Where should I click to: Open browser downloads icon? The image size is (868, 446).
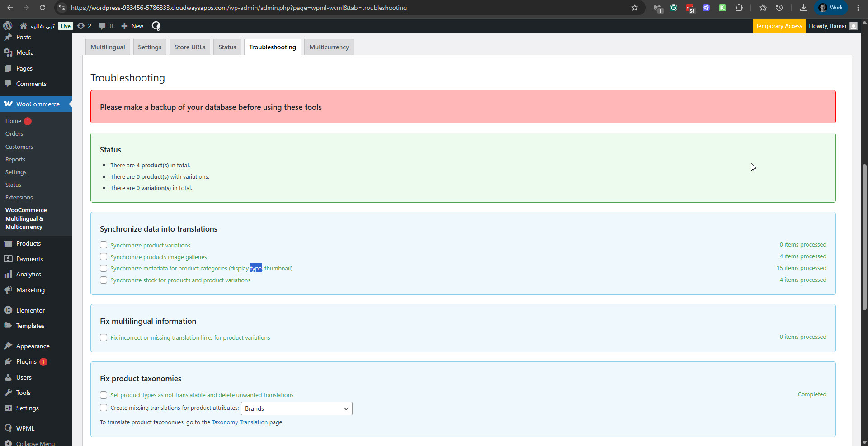[x=803, y=8]
